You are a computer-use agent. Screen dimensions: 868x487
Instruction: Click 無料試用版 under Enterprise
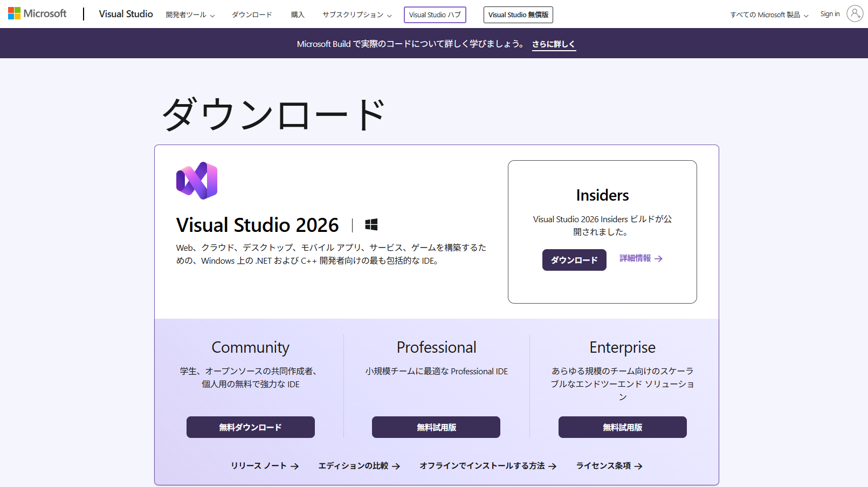point(623,427)
